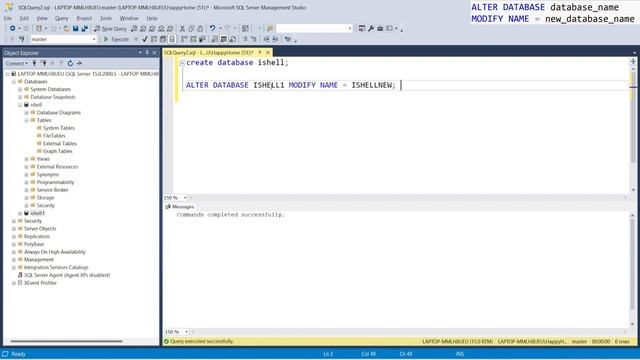Viewport: 640px width, 360px height.
Task: Expand the System Databases node
Action: tap(20, 89)
